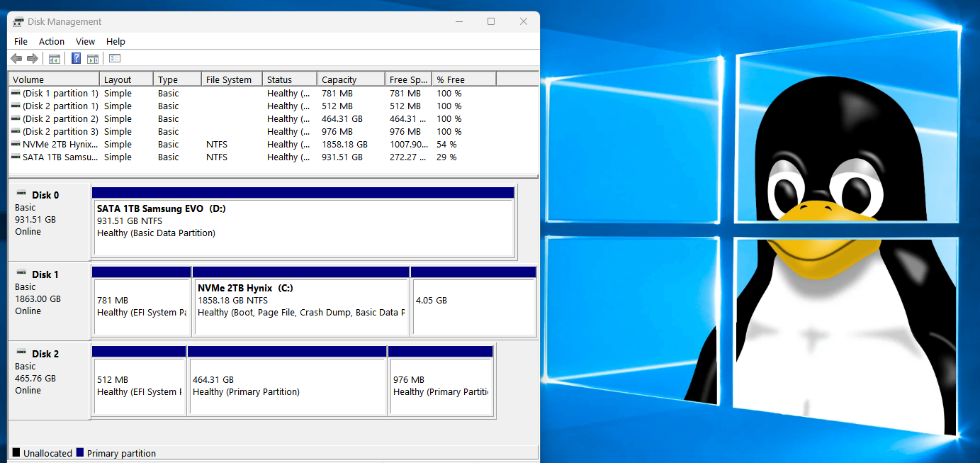Sort volumes by Capacity column header
The image size is (980, 463).
tap(339, 80)
